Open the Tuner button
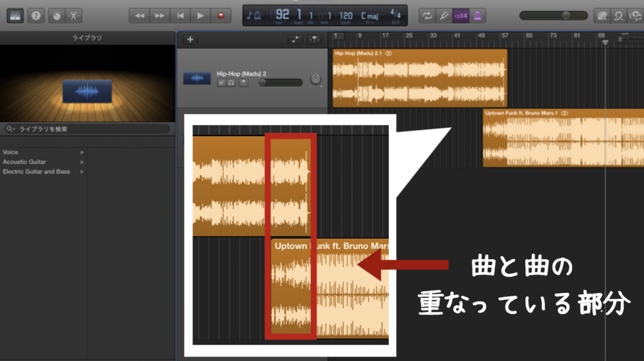 click(x=443, y=16)
